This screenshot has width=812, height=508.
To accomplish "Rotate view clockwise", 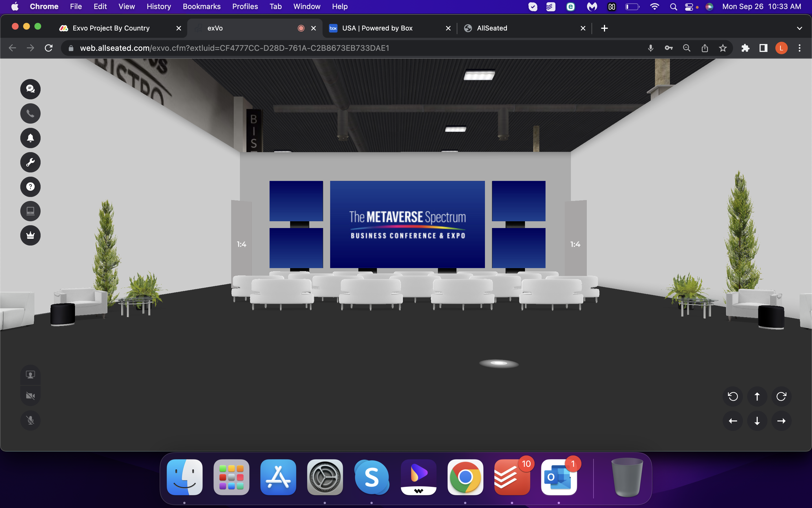I will 781,397.
